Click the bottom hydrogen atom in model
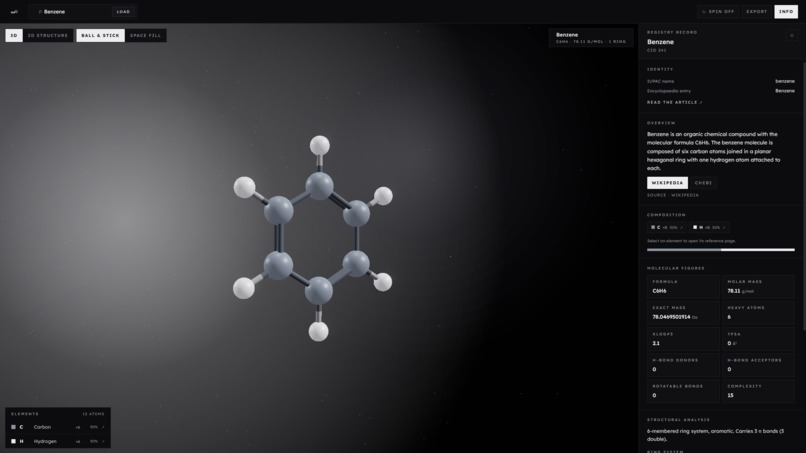 pyautogui.click(x=318, y=332)
